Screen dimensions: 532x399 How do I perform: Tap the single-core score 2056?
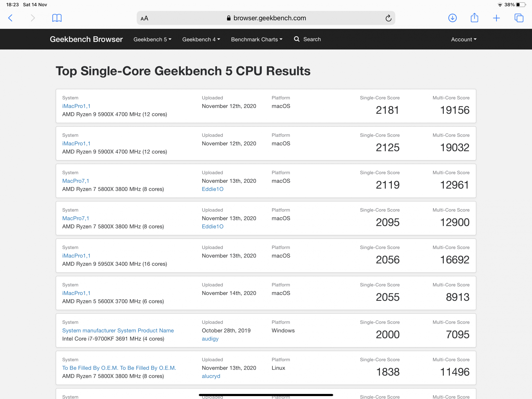(x=388, y=260)
